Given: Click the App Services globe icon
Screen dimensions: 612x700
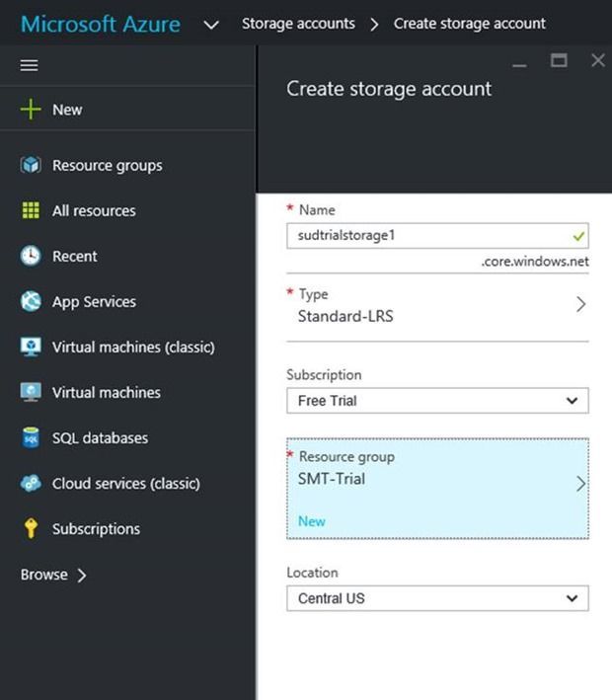Looking at the screenshot, I should click(31, 301).
